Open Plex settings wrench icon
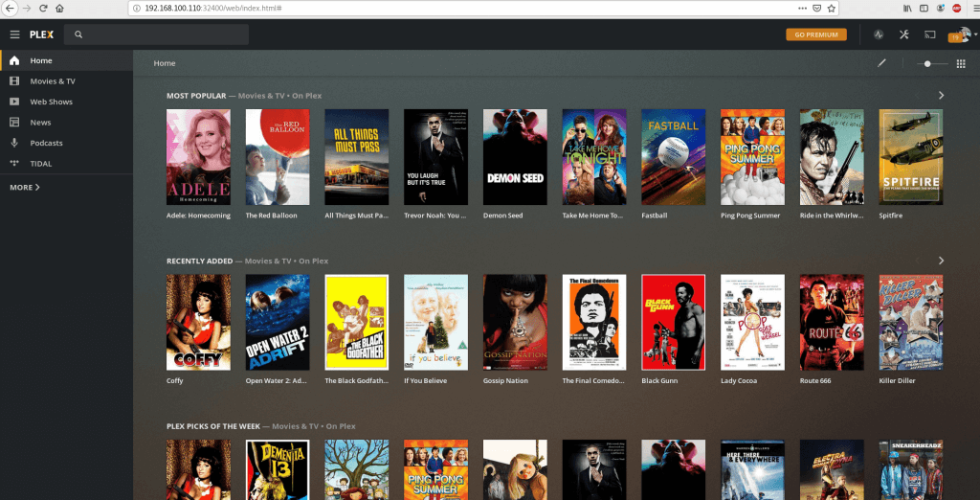This screenshot has width=980, height=500. 903,34
